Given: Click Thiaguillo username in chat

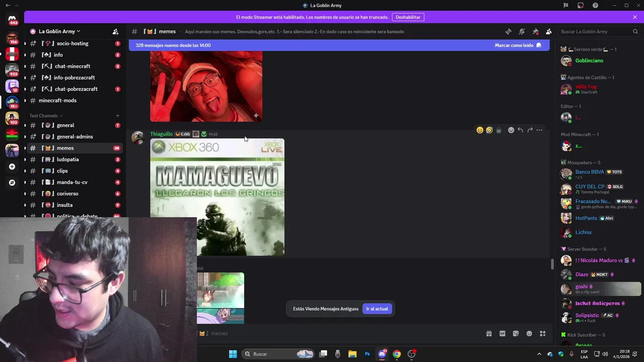Looking at the screenshot, I should (x=162, y=134).
